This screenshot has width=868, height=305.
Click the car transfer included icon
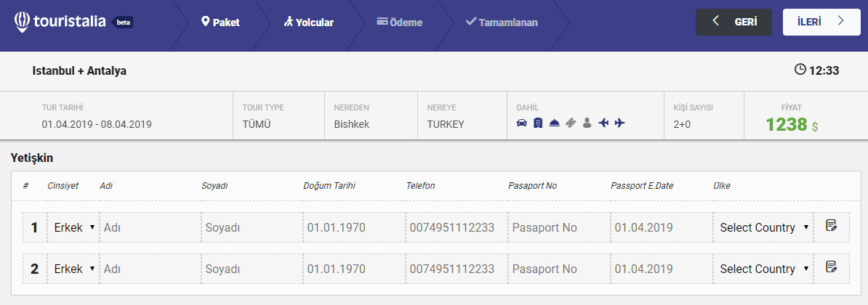(x=521, y=123)
